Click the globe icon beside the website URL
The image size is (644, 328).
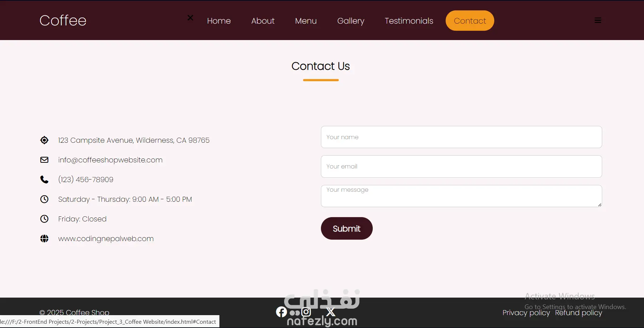[44, 239]
